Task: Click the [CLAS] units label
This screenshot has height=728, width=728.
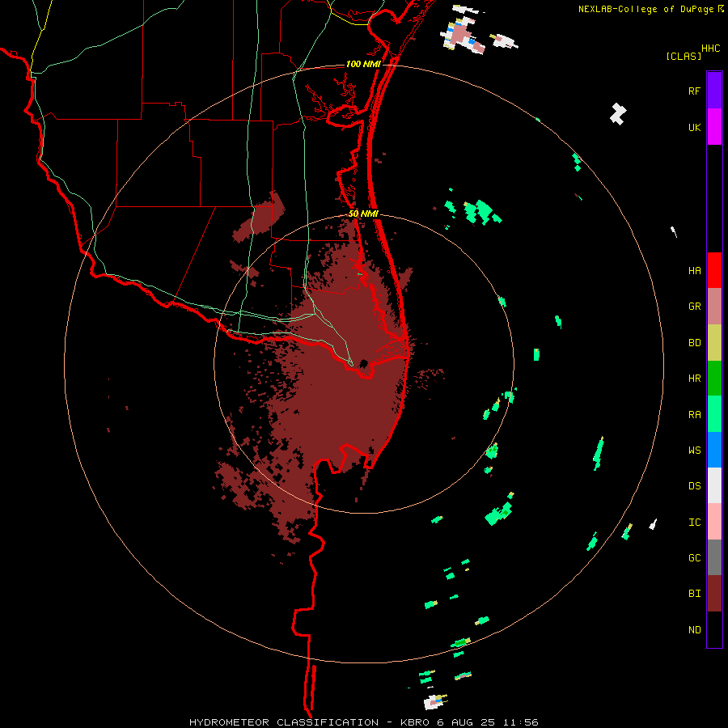Action: [x=684, y=56]
